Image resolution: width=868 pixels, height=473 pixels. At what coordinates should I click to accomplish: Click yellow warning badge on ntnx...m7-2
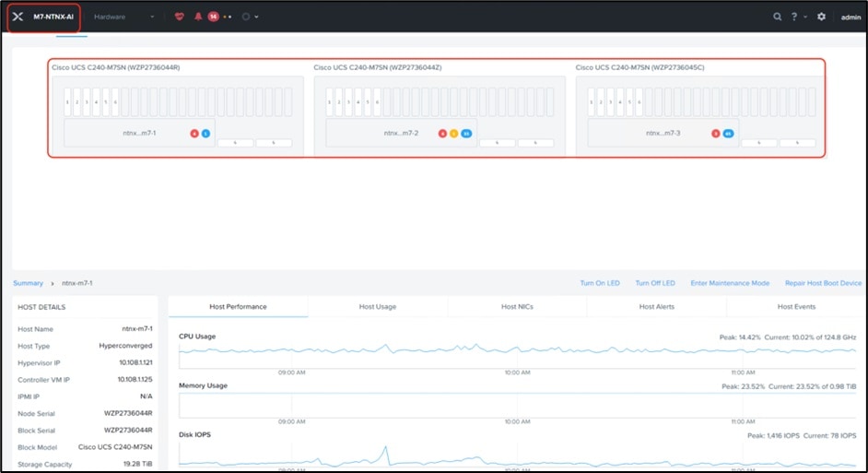(453, 134)
